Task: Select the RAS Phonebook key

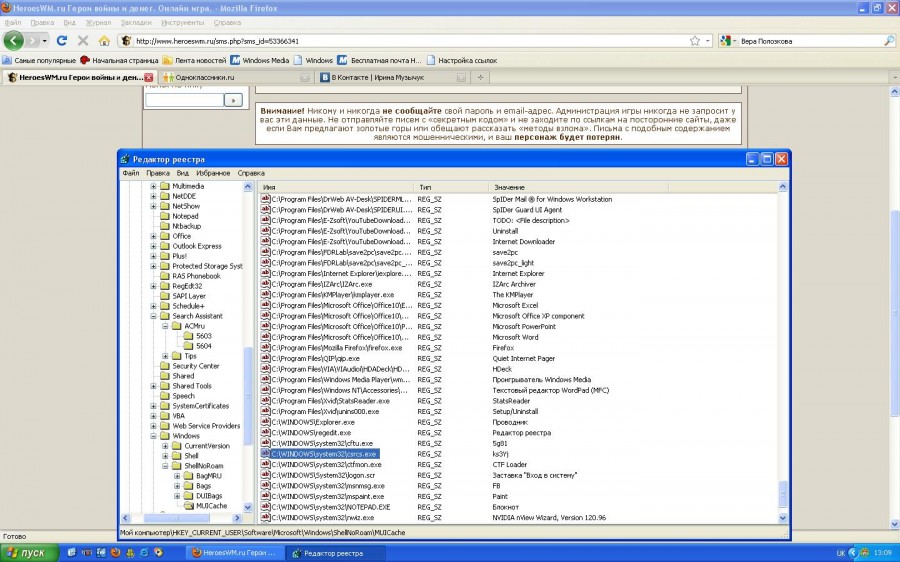Action: (x=196, y=276)
